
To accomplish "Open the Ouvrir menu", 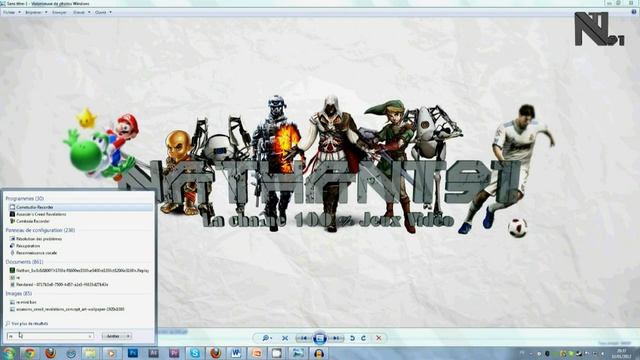I will point(103,13).
